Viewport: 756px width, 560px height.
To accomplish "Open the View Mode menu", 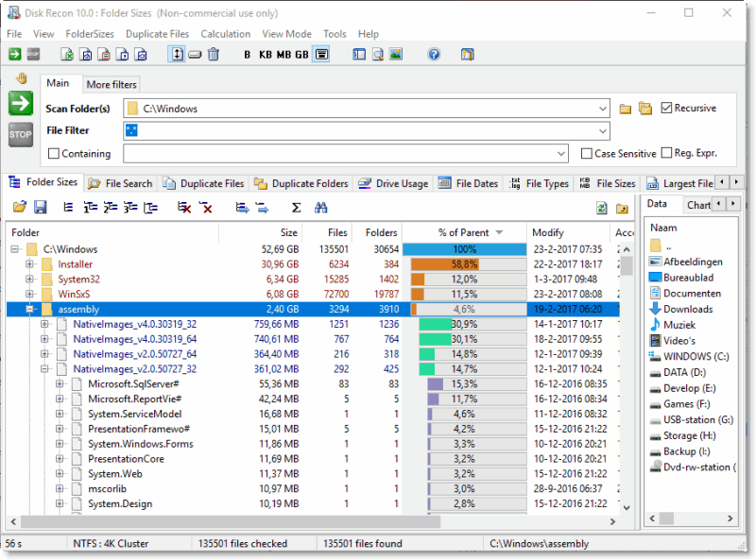I will click(x=287, y=34).
